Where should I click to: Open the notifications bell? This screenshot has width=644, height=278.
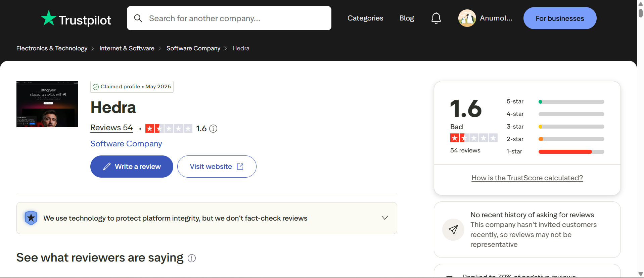436,18
